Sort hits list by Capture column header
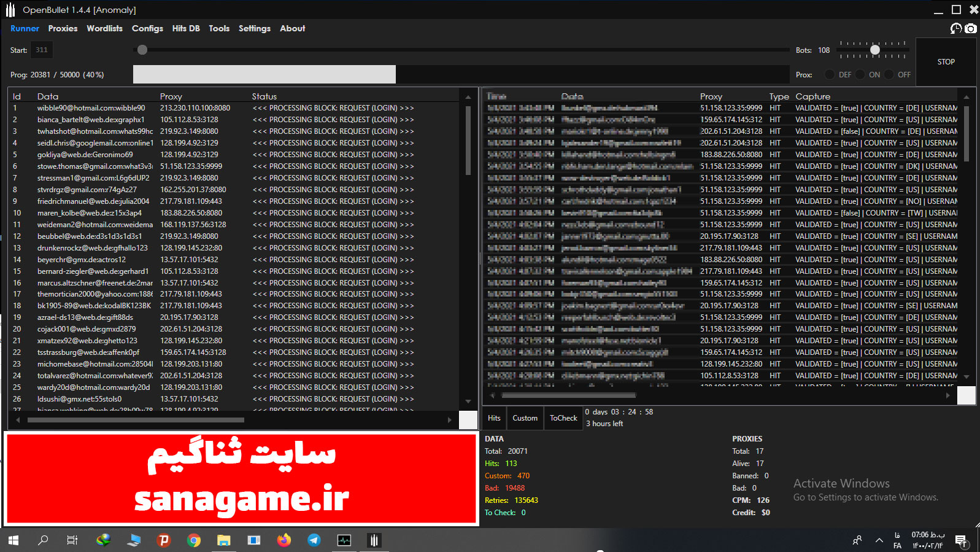This screenshot has height=552, width=980. click(813, 96)
